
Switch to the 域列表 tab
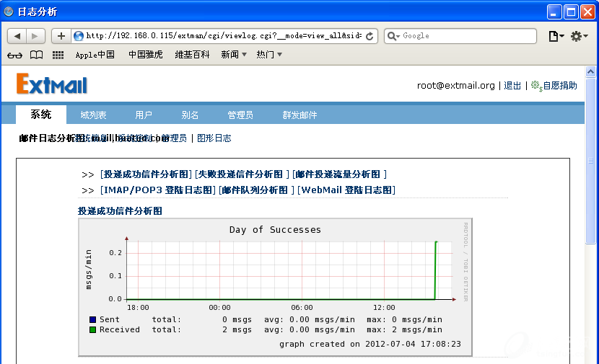coord(93,115)
